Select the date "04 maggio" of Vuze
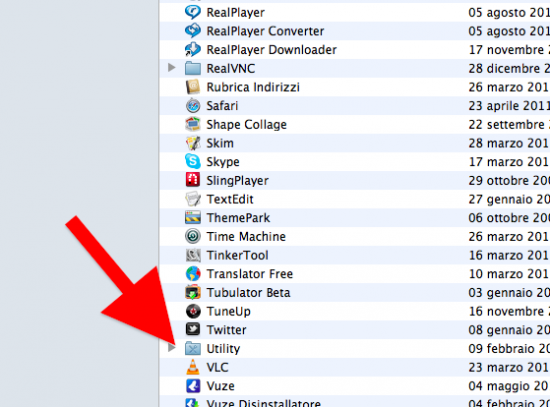Viewport: 550px width, 407px height. (509, 386)
